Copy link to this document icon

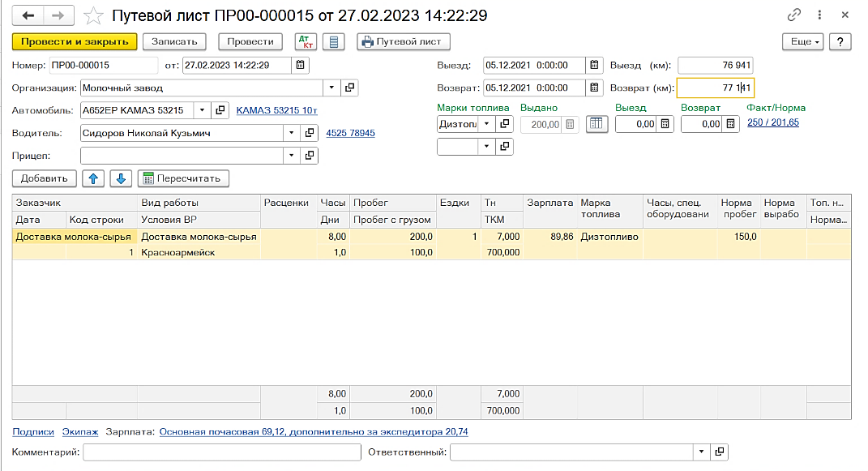tap(793, 15)
